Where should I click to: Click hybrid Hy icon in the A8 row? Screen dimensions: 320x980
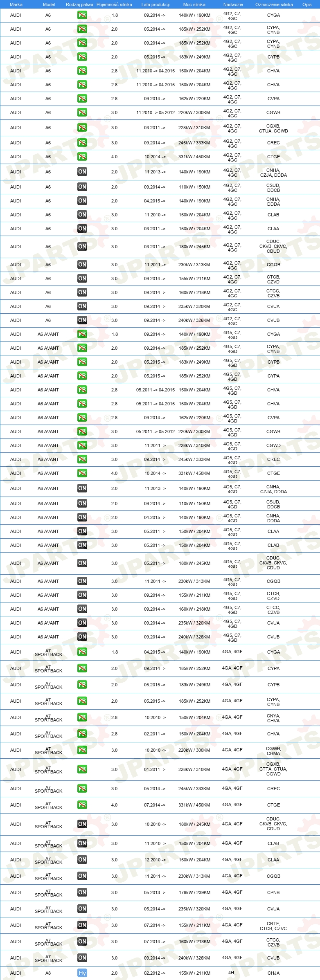click(x=82, y=973)
